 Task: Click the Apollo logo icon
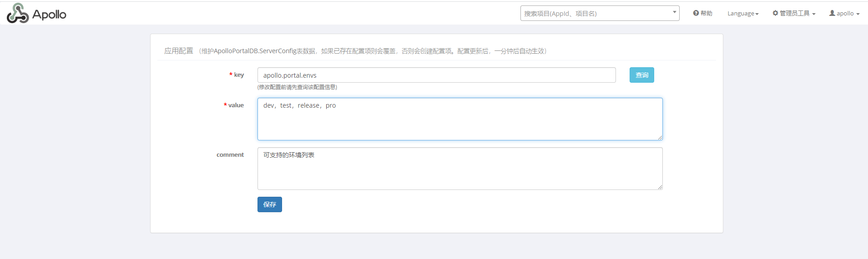18,13
